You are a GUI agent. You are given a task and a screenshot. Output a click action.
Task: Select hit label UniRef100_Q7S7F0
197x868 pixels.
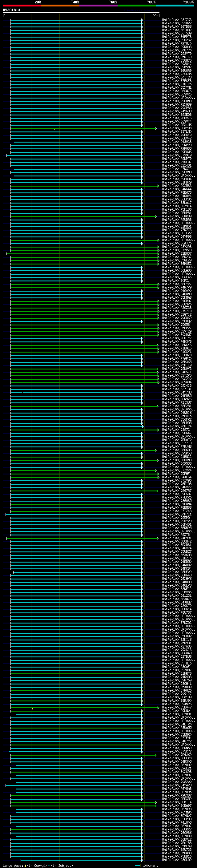point(177,311)
